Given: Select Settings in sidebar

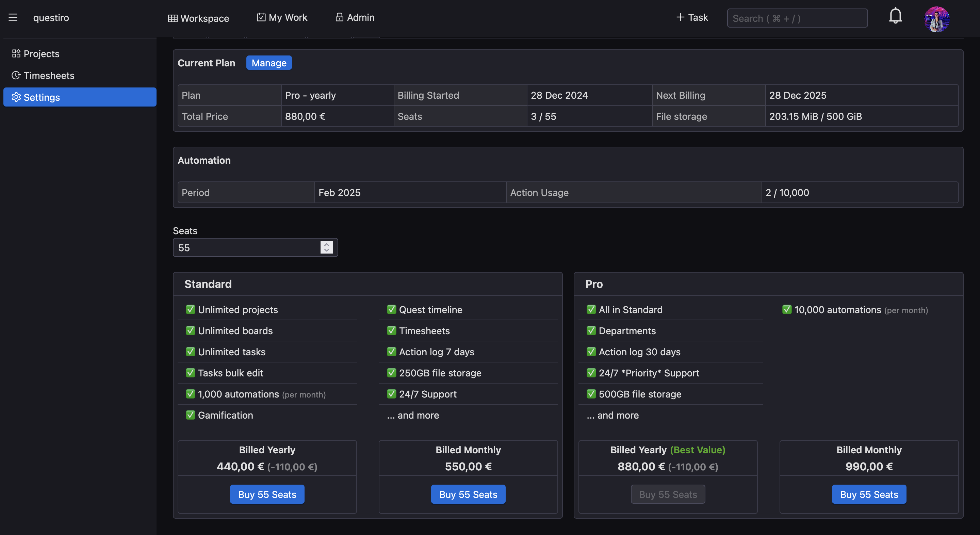Looking at the screenshot, I should coord(80,97).
